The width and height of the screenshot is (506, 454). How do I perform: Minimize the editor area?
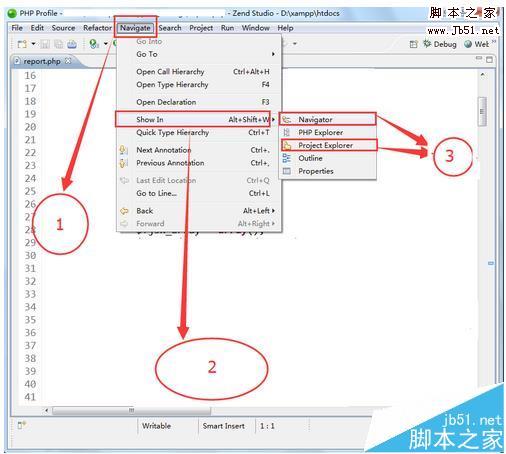pyautogui.click(x=479, y=59)
